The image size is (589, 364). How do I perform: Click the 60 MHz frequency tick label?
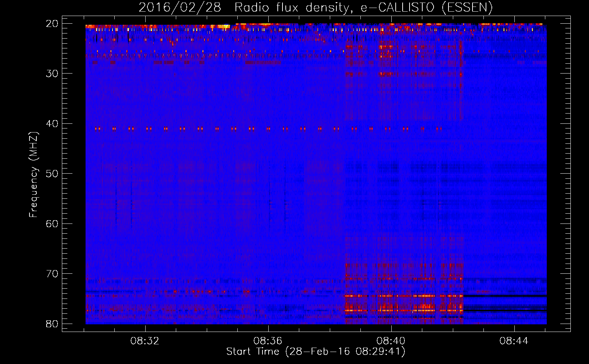coord(52,224)
